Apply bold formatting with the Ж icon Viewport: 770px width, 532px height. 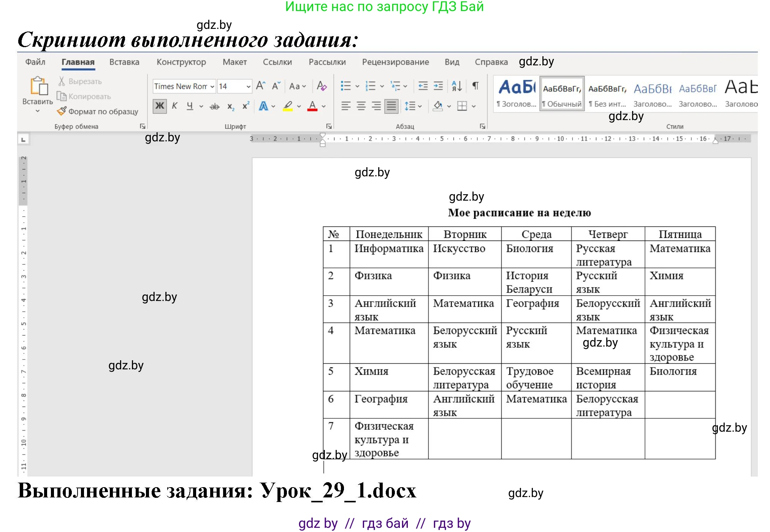point(159,106)
